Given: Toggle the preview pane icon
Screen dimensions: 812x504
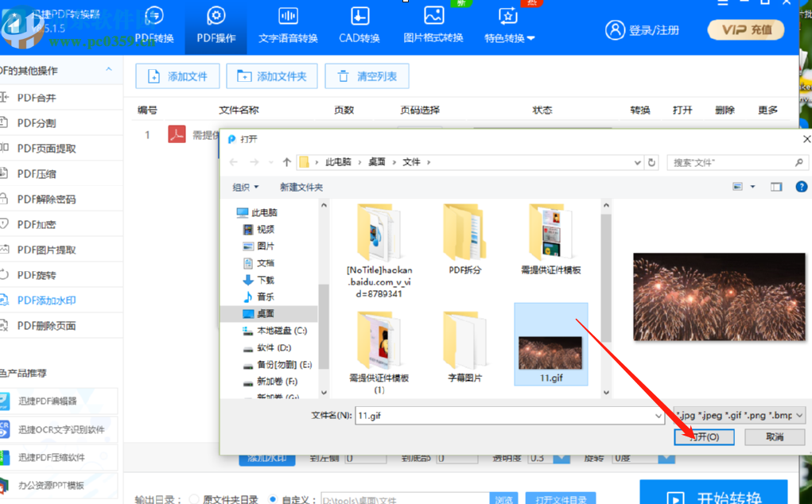Looking at the screenshot, I should pos(775,187).
